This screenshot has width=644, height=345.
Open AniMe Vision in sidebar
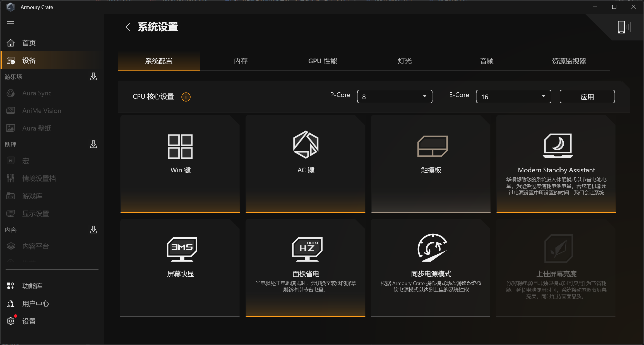coord(52,111)
